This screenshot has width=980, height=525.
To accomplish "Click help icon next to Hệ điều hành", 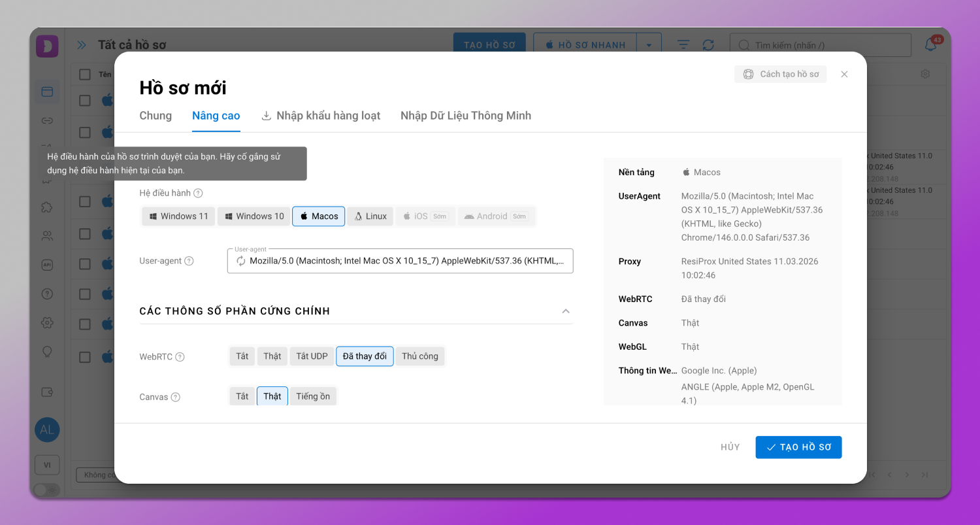I will [x=198, y=194].
